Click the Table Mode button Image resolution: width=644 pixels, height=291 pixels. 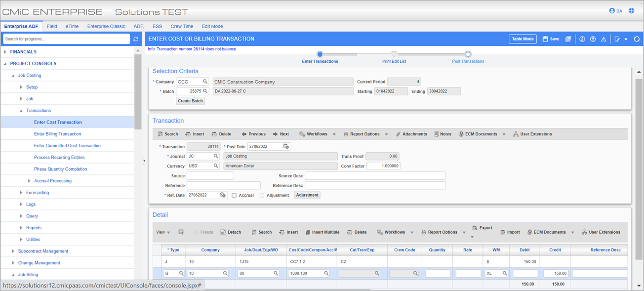click(523, 39)
